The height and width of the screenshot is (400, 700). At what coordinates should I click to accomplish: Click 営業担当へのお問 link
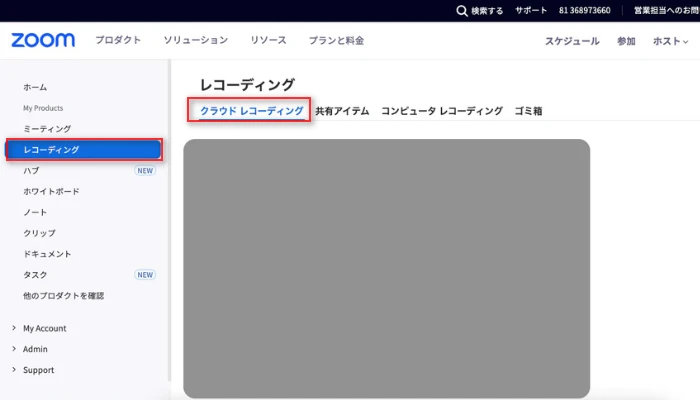click(666, 10)
